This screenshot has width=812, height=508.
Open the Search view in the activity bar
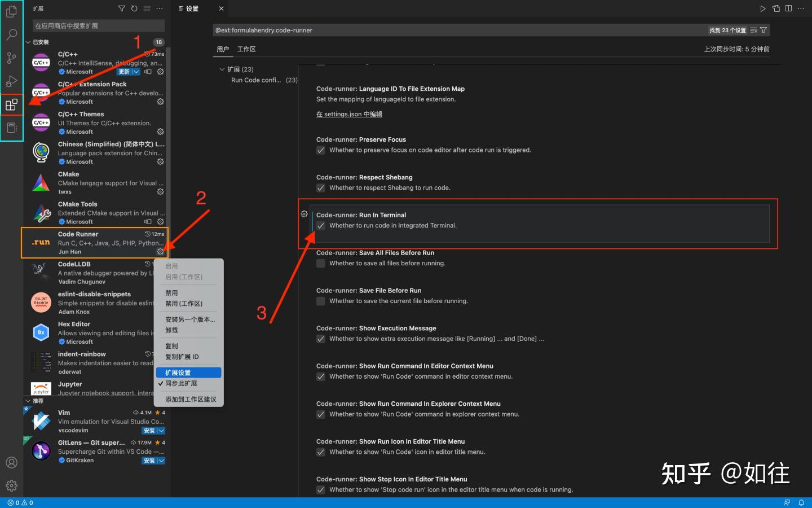point(11,34)
